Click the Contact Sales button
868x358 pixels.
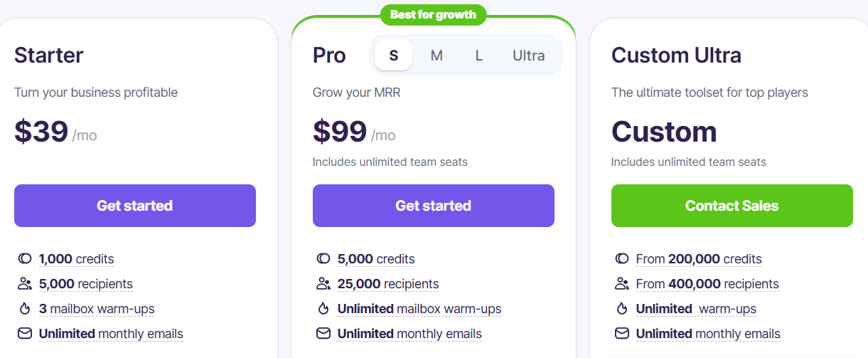point(732,206)
